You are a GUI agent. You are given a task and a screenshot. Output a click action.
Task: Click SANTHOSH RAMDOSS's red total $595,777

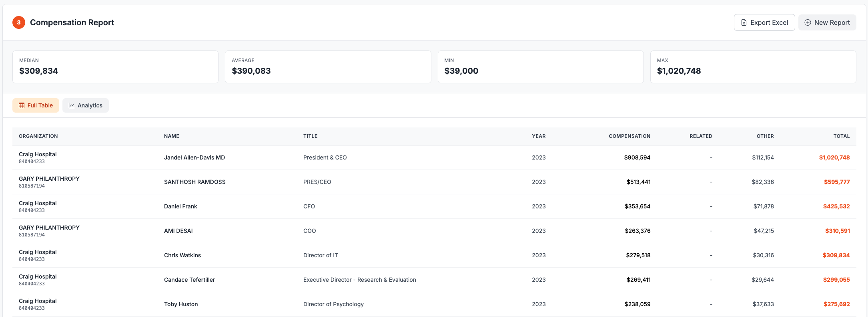point(837,182)
